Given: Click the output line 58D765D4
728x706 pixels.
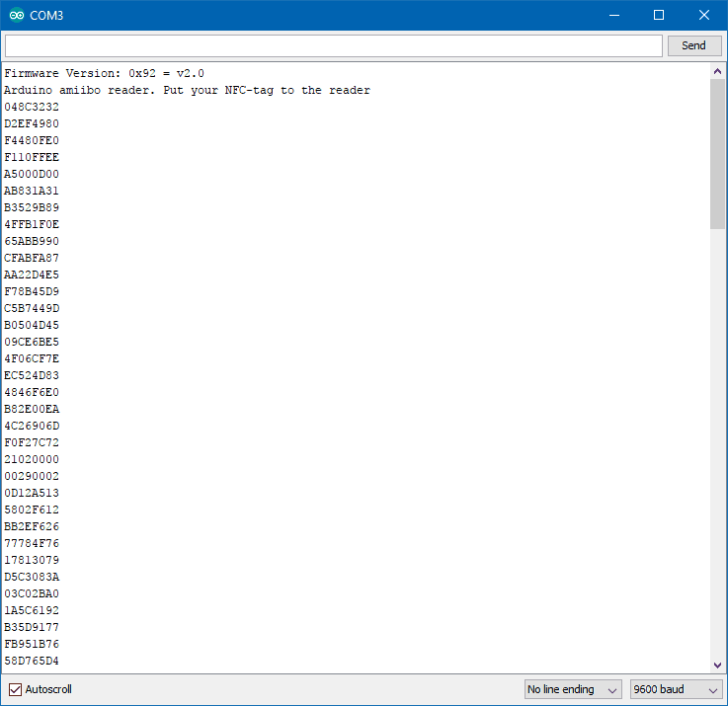Looking at the screenshot, I should pyautogui.click(x=32, y=661).
